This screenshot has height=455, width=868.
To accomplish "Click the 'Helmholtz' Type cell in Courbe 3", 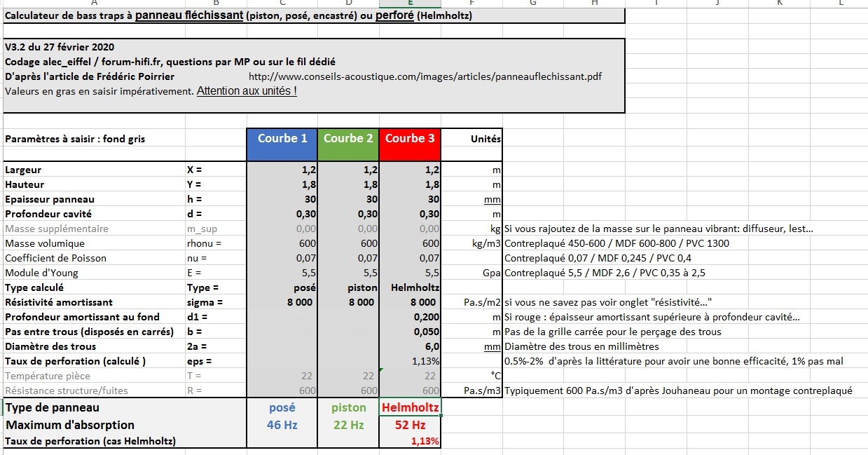I will tap(410, 287).
